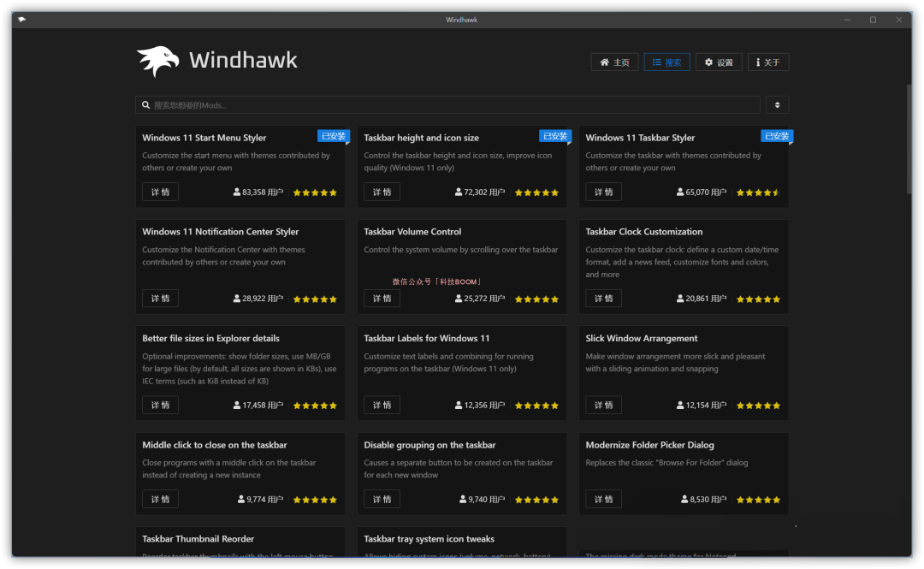This screenshot has height=569, width=924.
Task: Click the star rating of Disable grouping mod
Action: pos(536,500)
